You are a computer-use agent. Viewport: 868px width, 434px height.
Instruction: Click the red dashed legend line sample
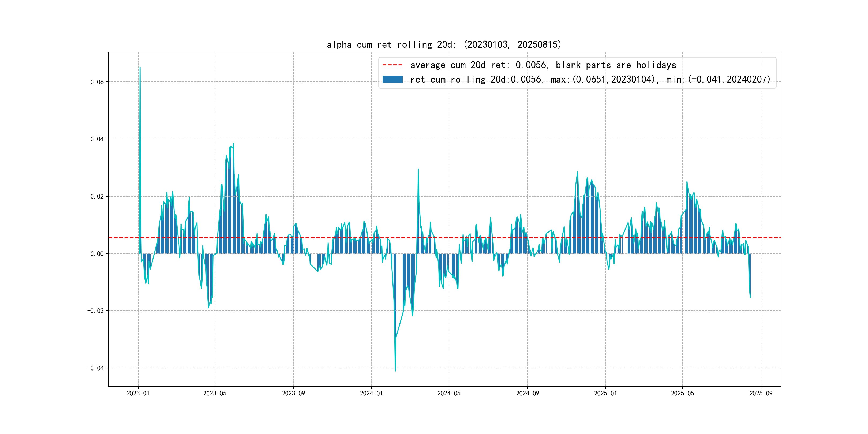point(392,65)
